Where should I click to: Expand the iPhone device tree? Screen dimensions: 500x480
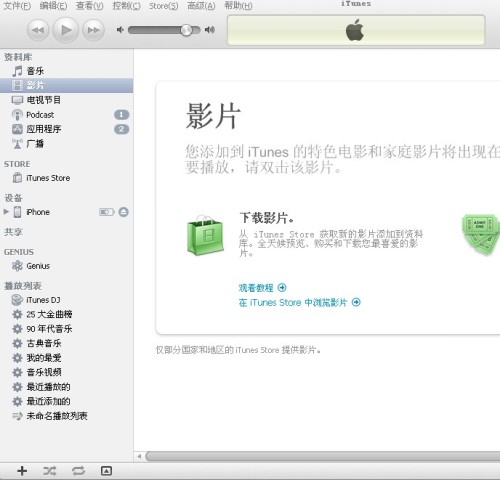(6, 212)
